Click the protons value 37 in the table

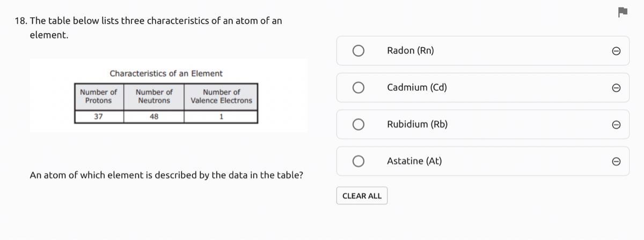(99, 117)
